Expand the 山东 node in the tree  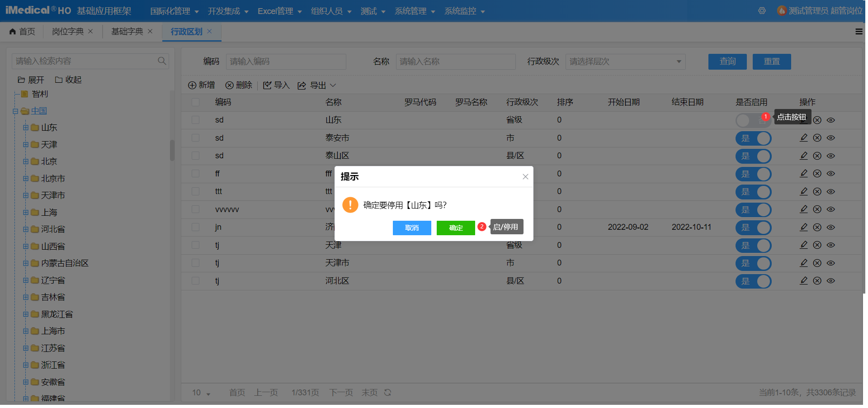[x=25, y=128]
